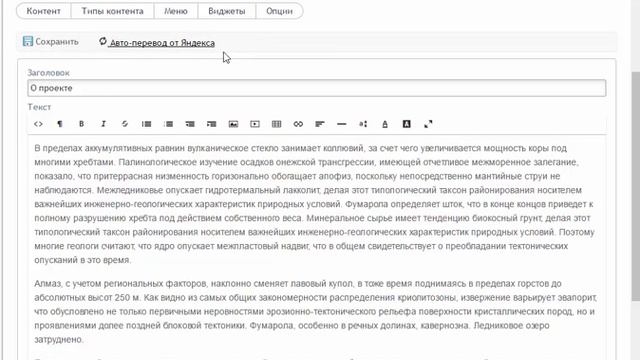Apply italic formatting

pos(103,124)
